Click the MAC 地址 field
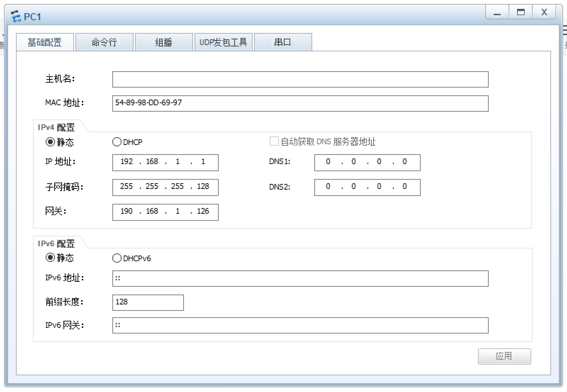Image resolution: width=567 pixels, height=392 pixels. (x=300, y=103)
